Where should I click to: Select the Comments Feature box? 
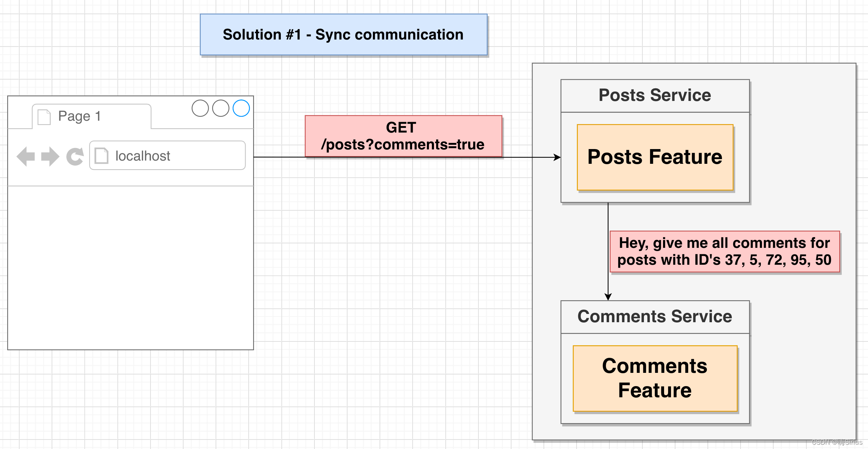click(655, 379)
